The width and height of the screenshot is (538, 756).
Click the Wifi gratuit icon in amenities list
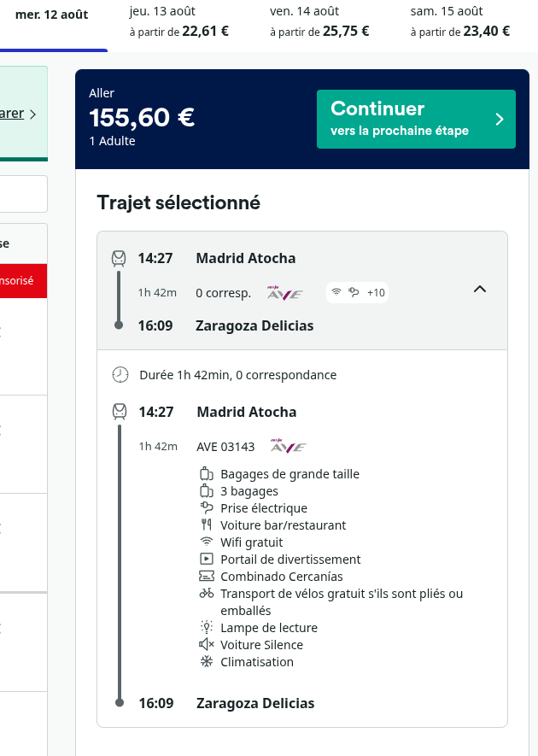207,542
